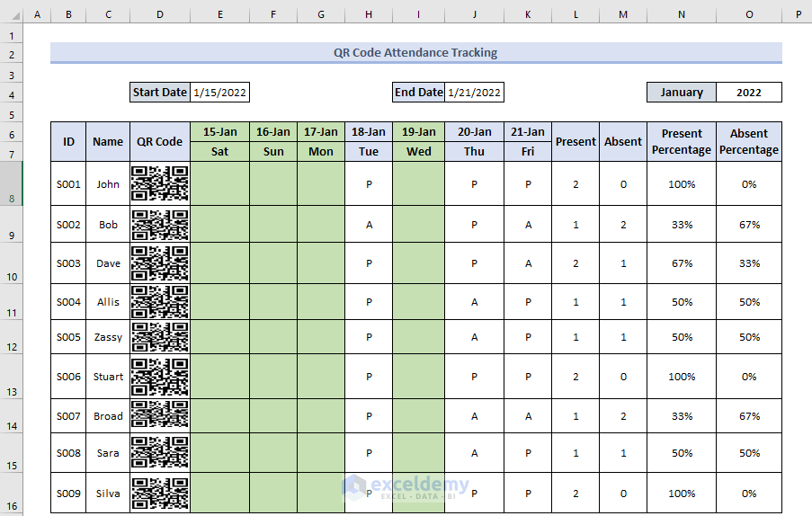
Task: Select Stuart's Present Percentage 100%
Action: 682,377
